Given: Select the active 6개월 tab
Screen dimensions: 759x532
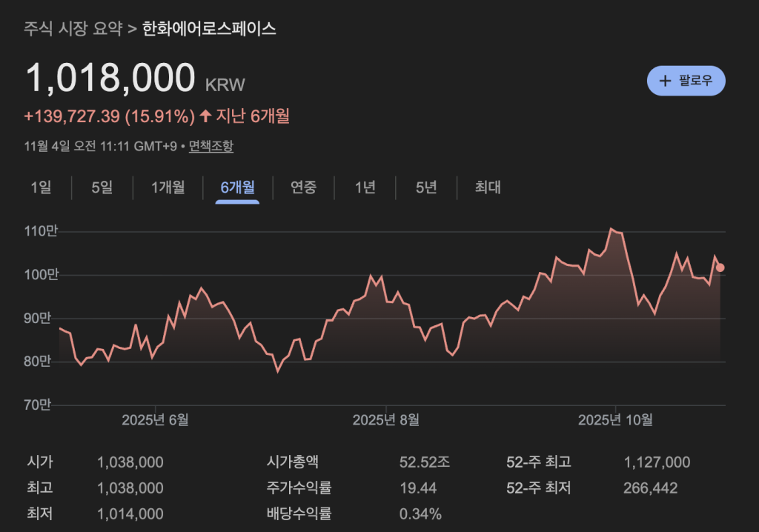Looking at the screenshot, I should point(237,187).
